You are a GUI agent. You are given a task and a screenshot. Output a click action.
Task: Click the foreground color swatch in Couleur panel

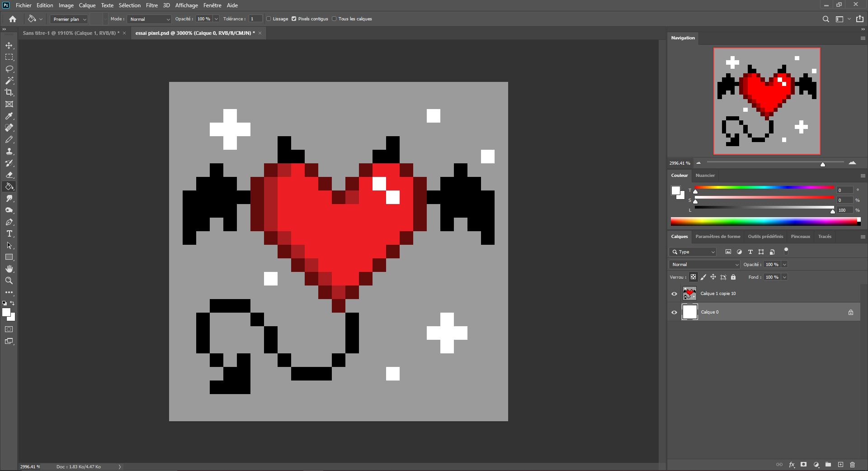coord(675,190)
